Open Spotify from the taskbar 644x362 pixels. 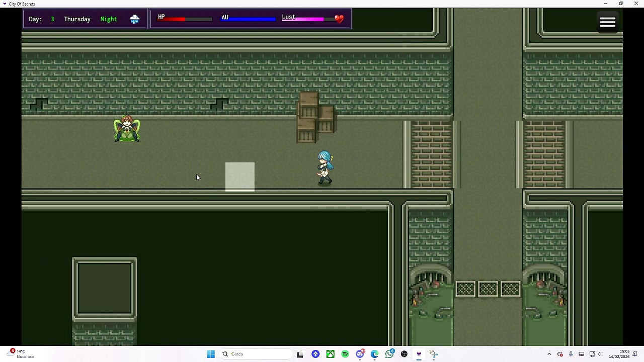point(345,354)
